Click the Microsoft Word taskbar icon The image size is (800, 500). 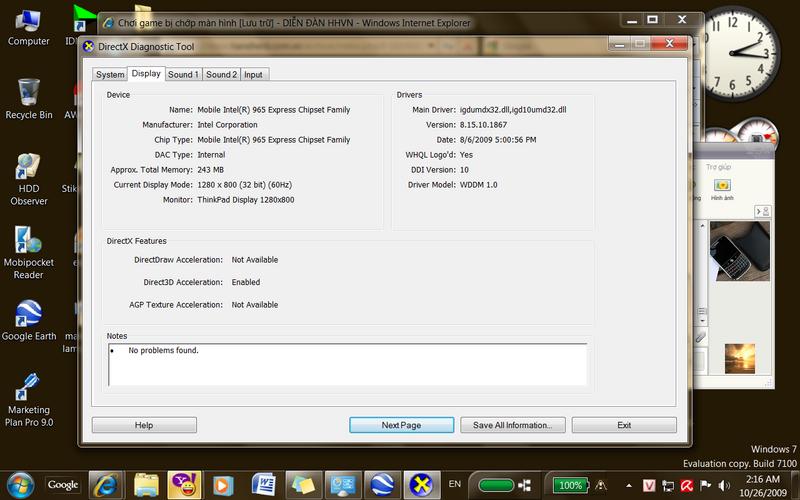tap(264, 484)
